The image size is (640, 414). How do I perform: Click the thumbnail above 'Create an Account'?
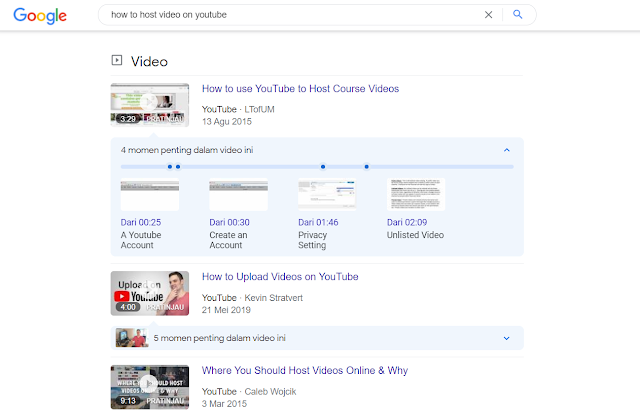click(238, 195)
